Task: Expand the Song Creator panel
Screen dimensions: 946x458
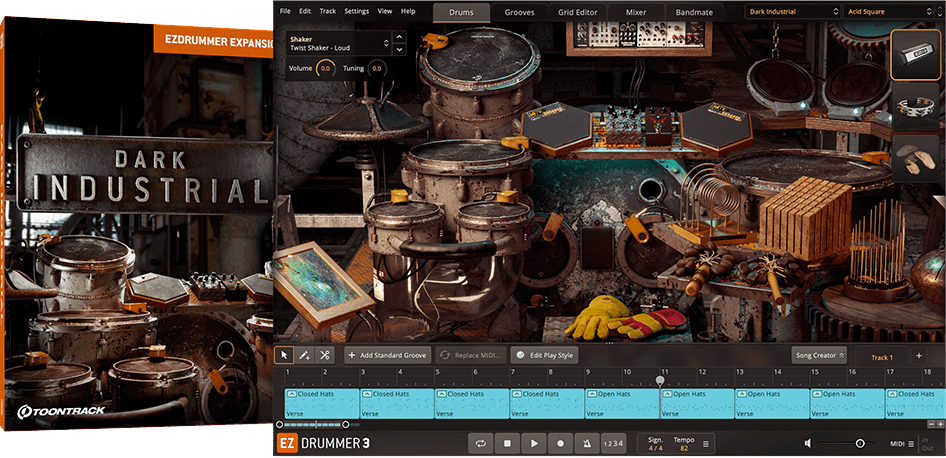Action: (x=819, y=355)
